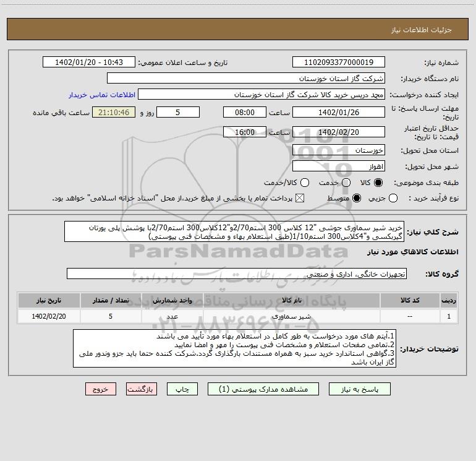Click مشاهده مدارک پیوستی (1) button
This screenshot has height=461, width=476.
pos(263,389)
